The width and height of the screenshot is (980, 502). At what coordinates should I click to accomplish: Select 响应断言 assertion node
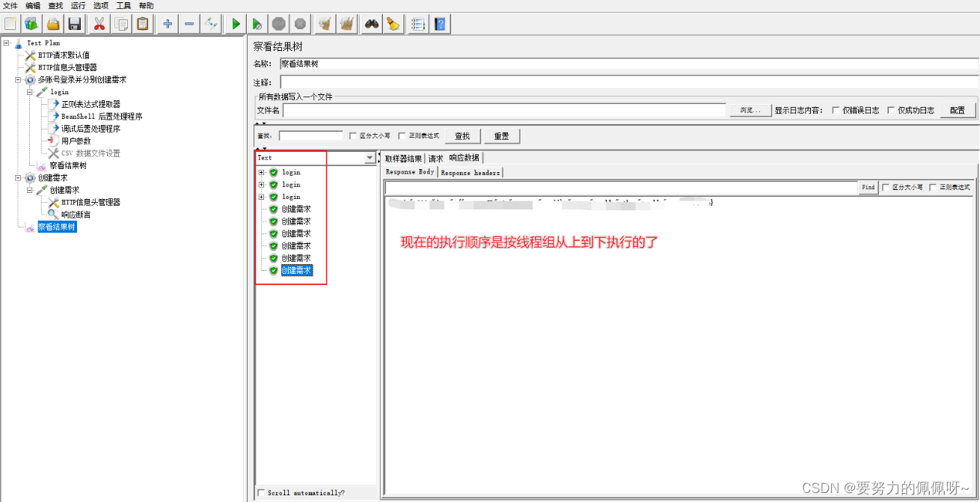point(76,214)
